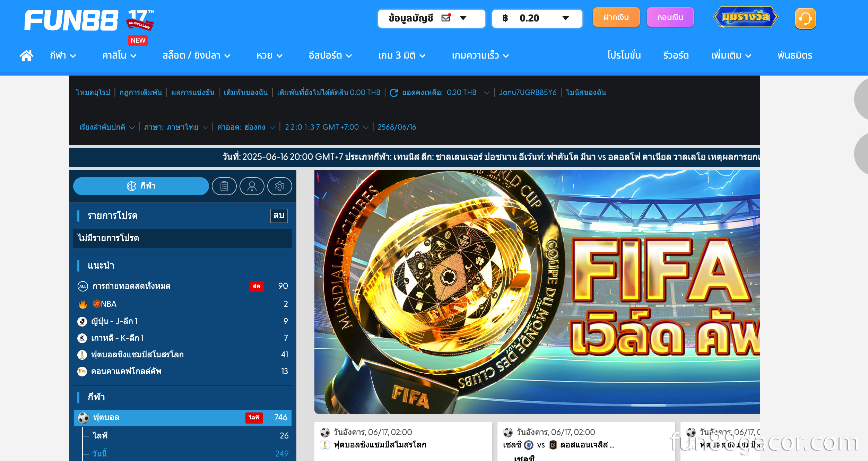Click the home icon in the navigation bar
The height and width of the screenshot is (461, 868).
26,55
